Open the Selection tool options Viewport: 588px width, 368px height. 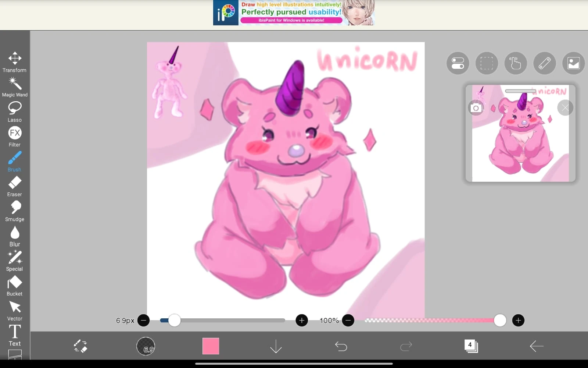487,63
